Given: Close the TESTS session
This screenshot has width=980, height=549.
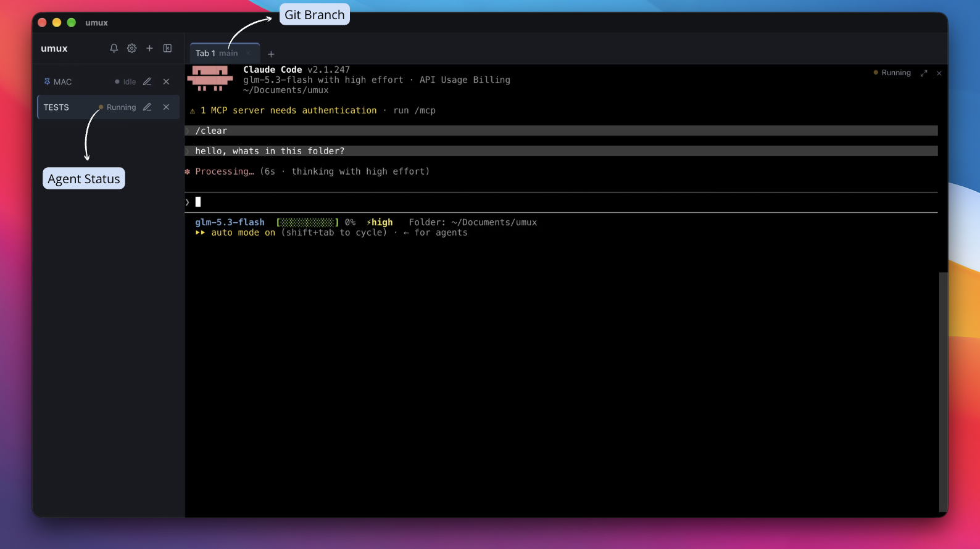Looking at the screenshot, I should (166, 107).
